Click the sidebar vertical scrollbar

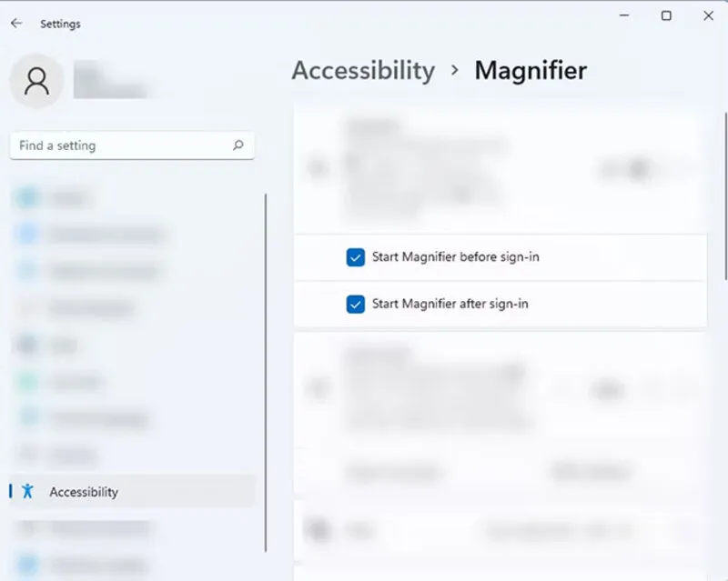coord(266,364)
